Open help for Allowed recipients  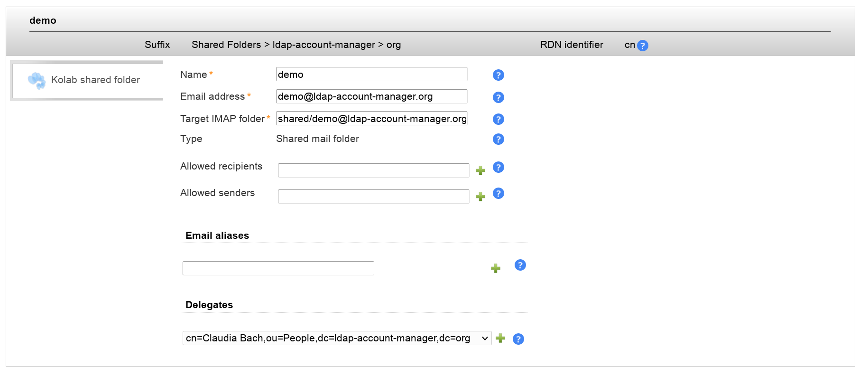coord(498,167)
